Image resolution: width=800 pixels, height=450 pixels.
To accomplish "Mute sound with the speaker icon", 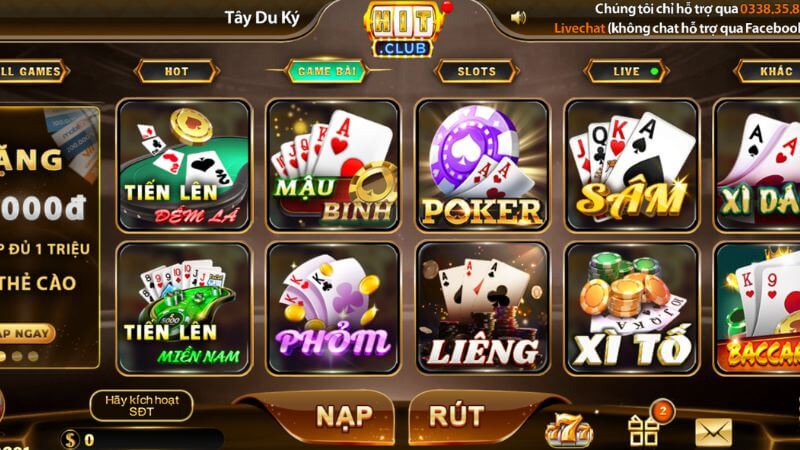I will tap(518, 18).
